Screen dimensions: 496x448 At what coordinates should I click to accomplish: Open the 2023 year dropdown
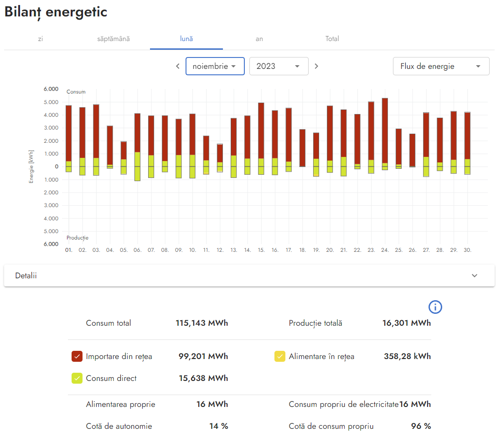[x=279, y=66]
